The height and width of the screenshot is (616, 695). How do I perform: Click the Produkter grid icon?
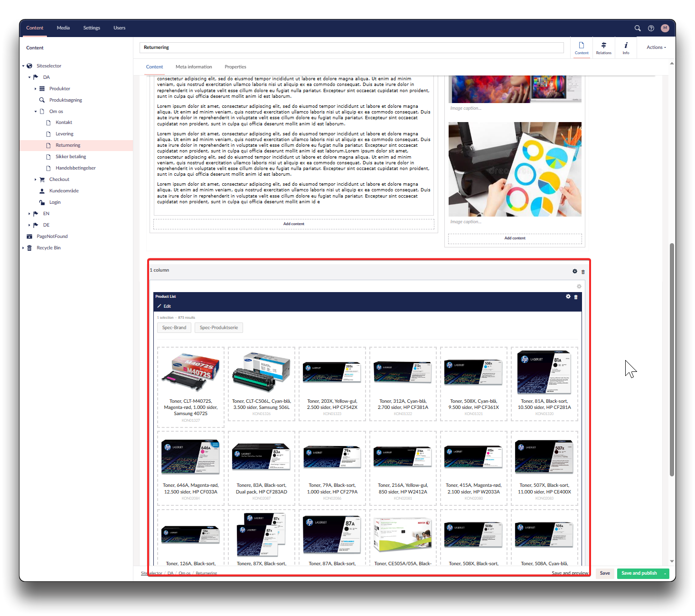42,89
